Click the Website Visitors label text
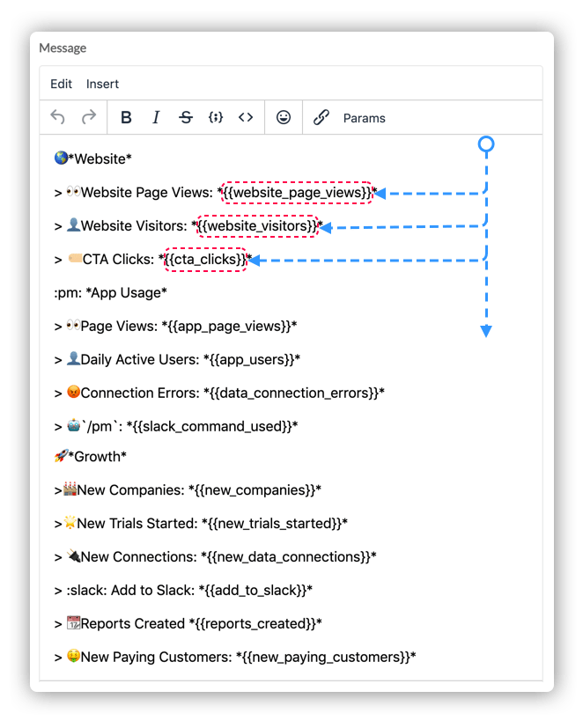Screen dimensions: 583x728 (134, 226)
